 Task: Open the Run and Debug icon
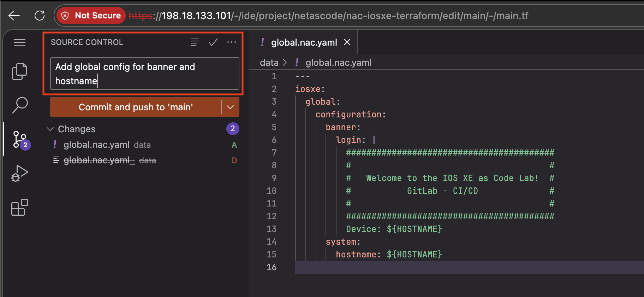click(20, 173)
